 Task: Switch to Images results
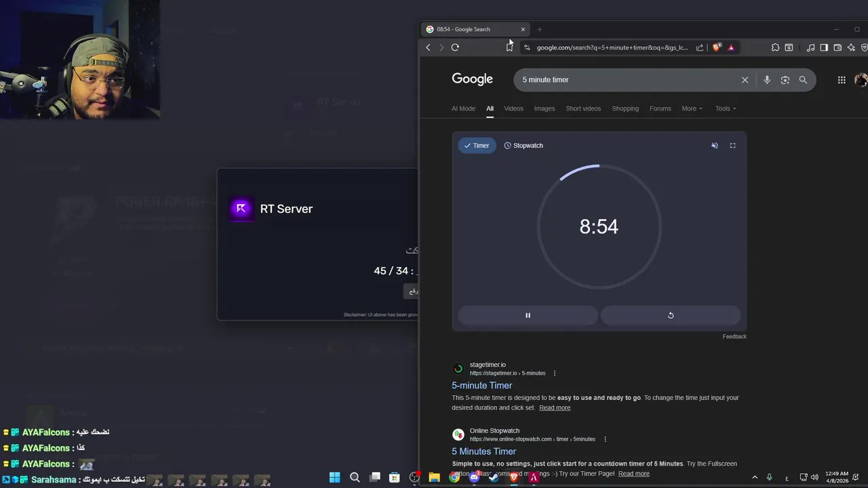[544, 108]
